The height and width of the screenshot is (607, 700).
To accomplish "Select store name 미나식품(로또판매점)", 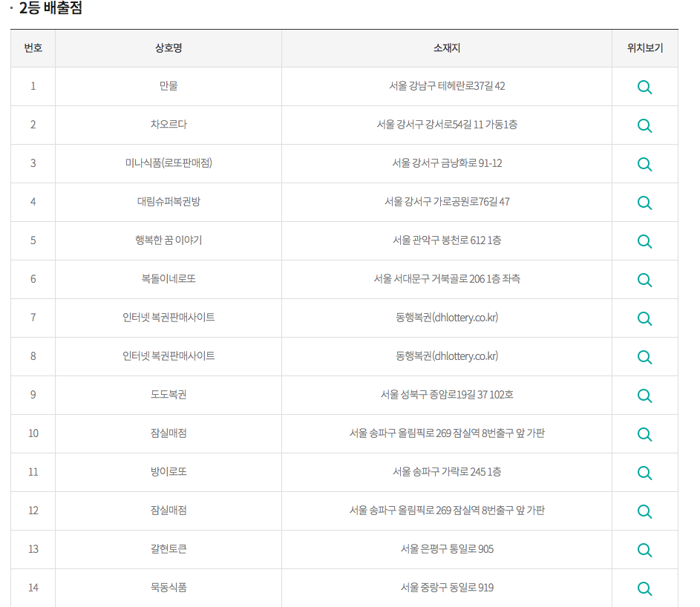I will 169,163.
